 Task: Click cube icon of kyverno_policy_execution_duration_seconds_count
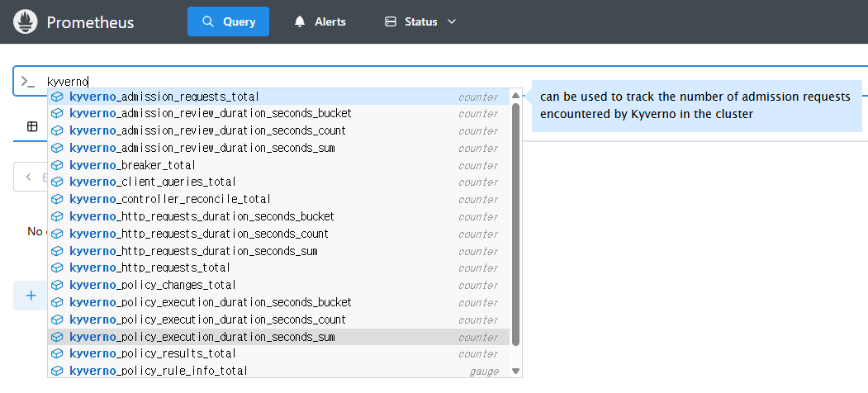tap(57, 320)
